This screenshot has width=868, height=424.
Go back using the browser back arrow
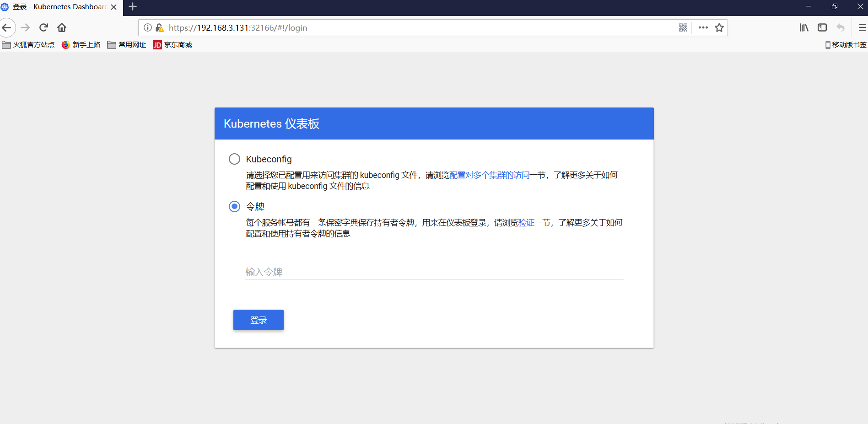(6, 28)
